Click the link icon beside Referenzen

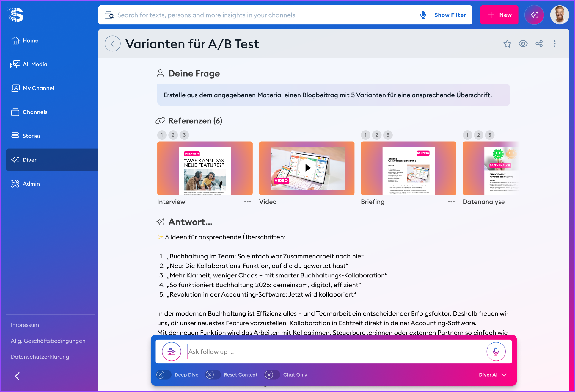pos(160,121)
